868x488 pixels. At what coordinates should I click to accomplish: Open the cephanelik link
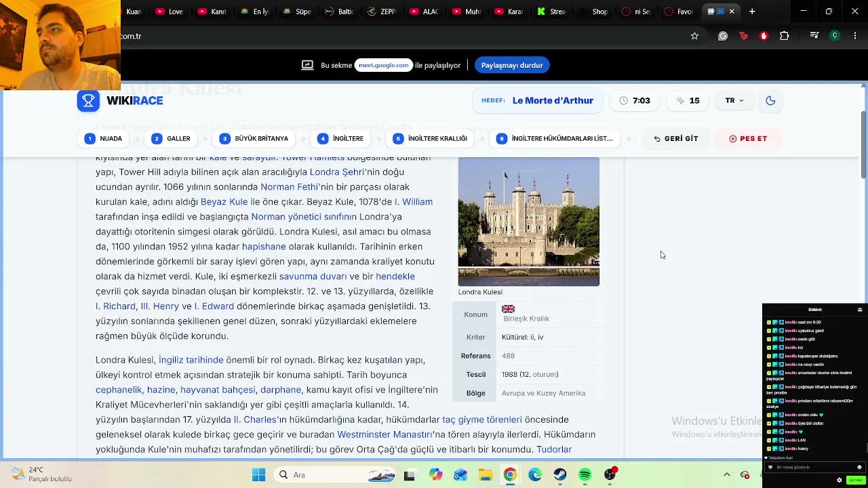click(x=119, y=390)
